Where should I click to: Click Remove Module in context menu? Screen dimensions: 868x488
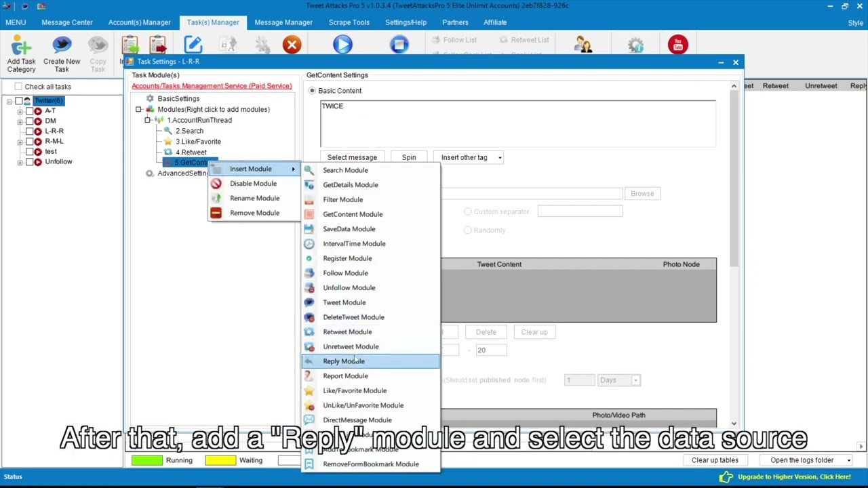point(254,213)
